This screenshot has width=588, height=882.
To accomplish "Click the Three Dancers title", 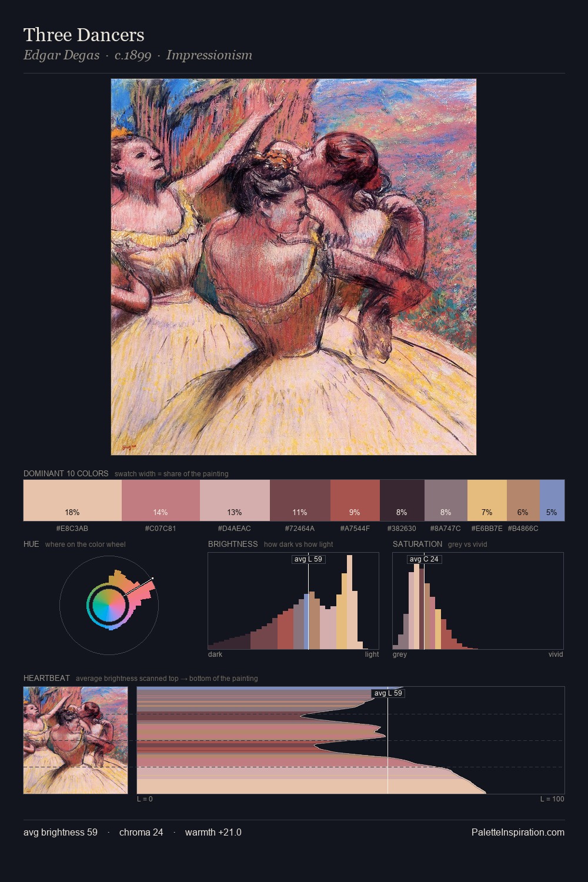I will pyautogui.click(x=84, y=35).
